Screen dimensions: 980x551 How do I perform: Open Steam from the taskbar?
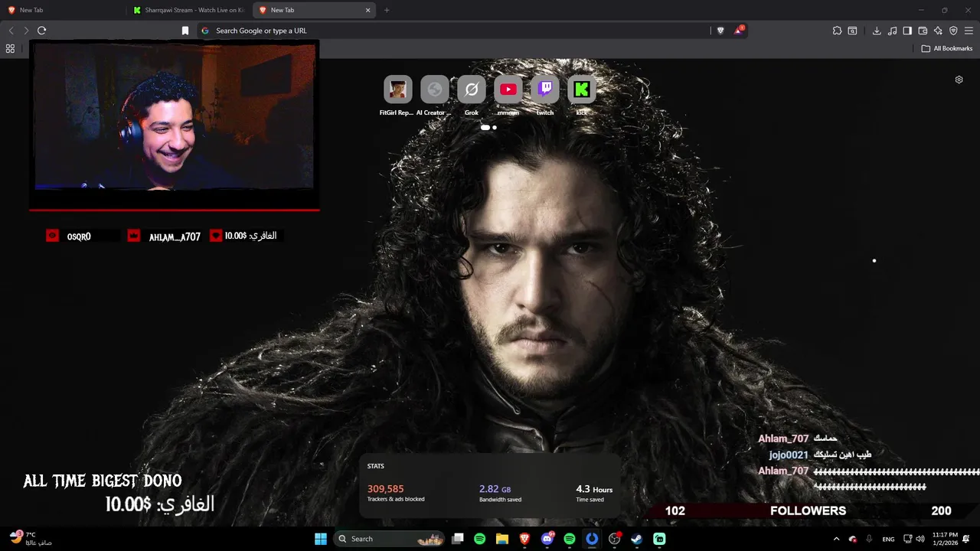click(x=636, y=539)
